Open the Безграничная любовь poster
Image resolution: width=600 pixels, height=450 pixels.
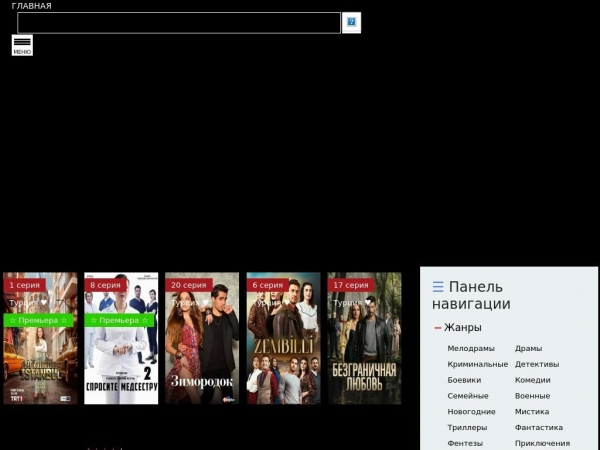pyautogui.click(x=364, y=338)
